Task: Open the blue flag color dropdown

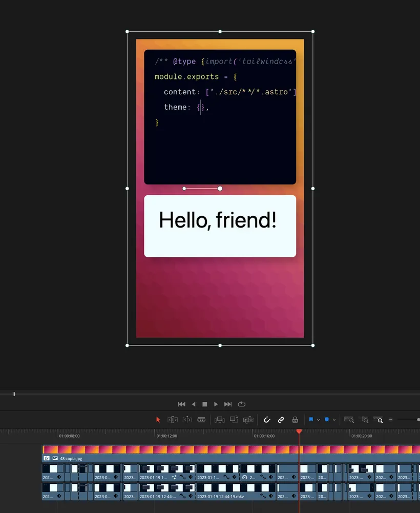Action: (x=318, y=420)
